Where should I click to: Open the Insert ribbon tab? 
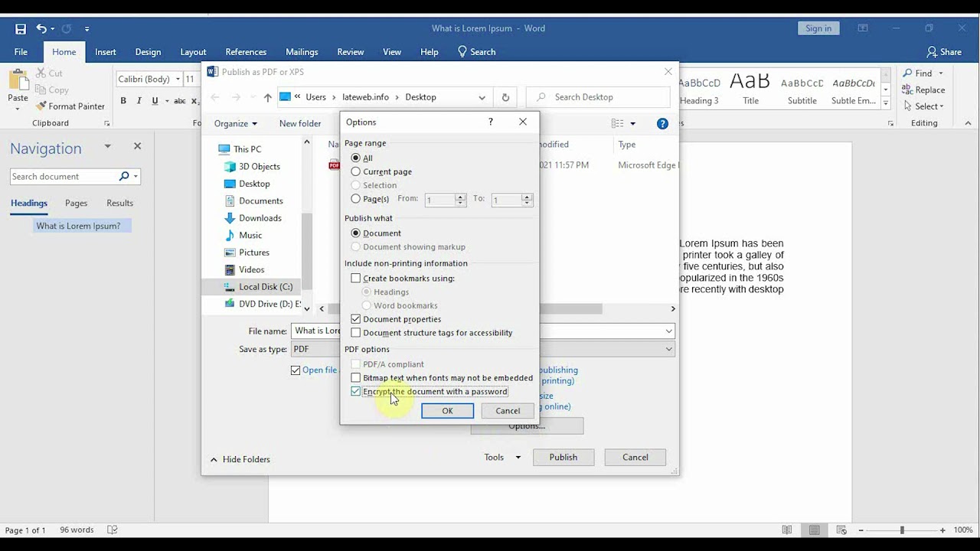[x=106, y=52]
